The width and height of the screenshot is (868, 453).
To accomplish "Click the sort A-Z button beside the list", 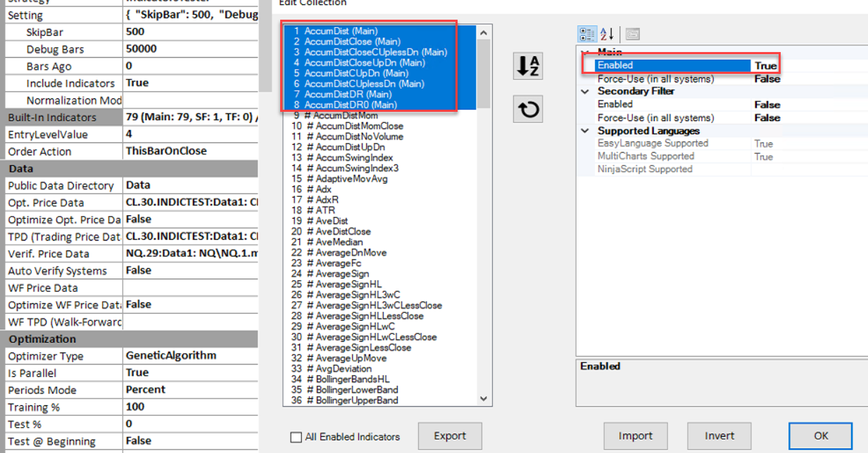I will [527, 66].
